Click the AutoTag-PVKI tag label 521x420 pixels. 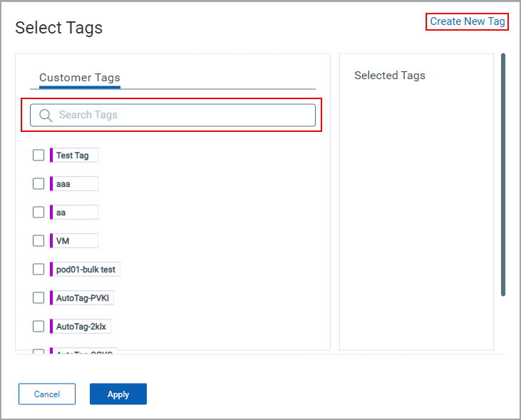(82, 298)
